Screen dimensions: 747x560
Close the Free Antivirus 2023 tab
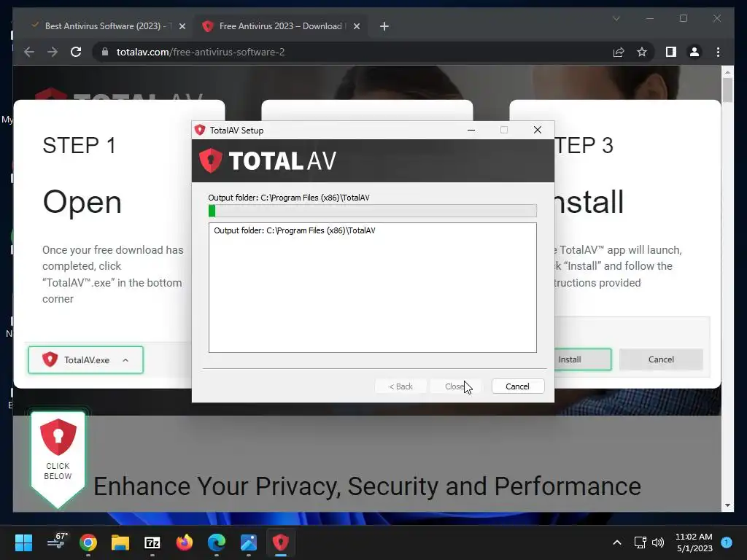point(356,26)
